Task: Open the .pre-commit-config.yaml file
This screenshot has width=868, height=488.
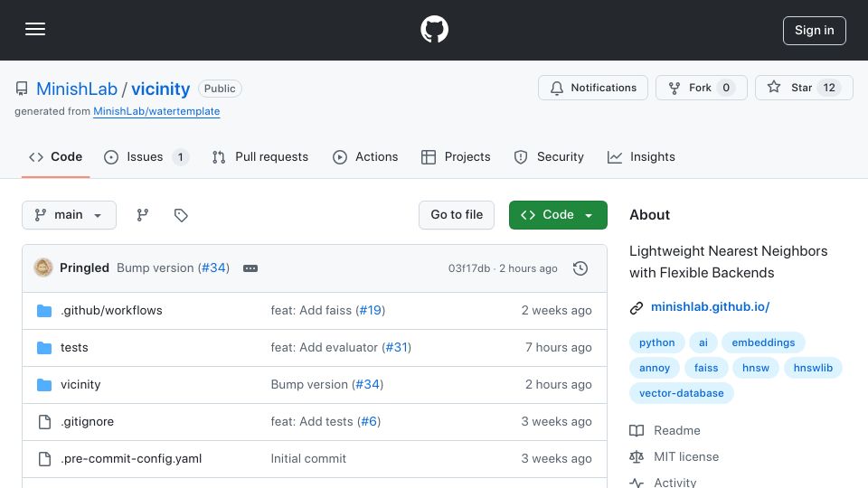Action: click(131, 459)
